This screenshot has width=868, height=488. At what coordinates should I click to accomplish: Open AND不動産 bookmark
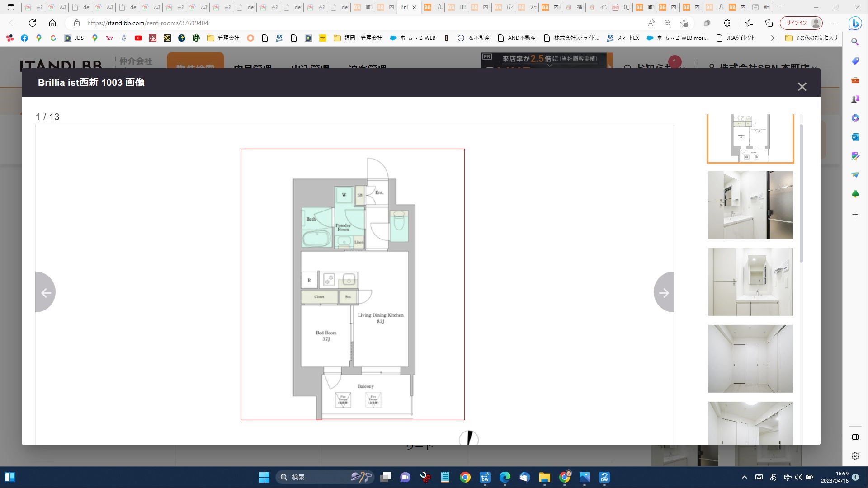point(517,38)
